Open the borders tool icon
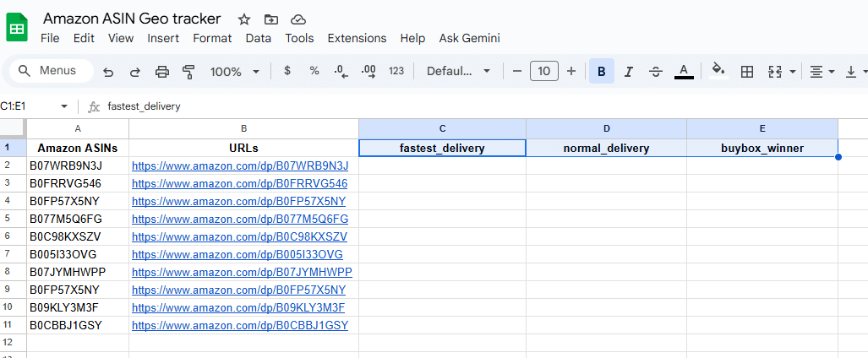868x358 pixels. [747, 72]
